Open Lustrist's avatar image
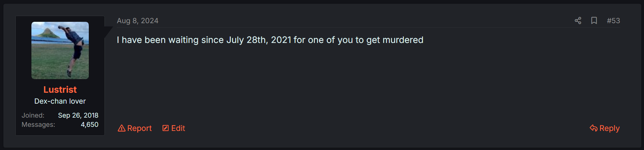 (x=60, y=50)
